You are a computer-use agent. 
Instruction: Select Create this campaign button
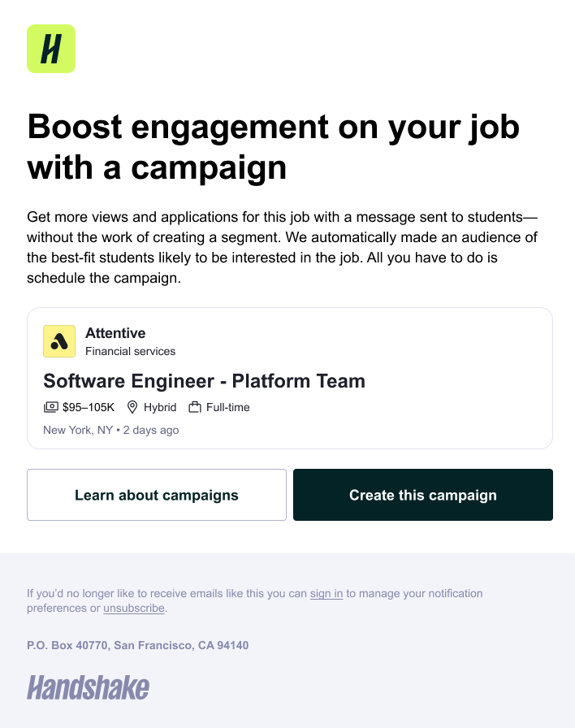click(x=423, y=495)
